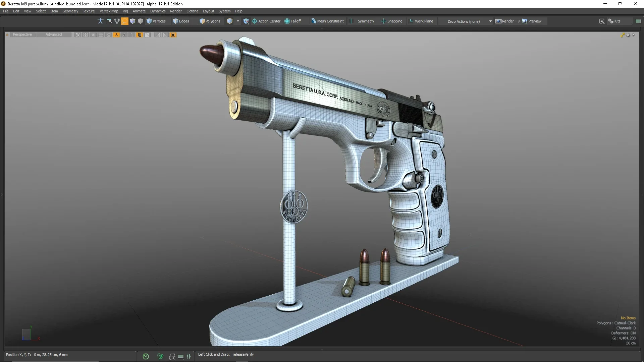
Task: Open the Octane menu
Action: point(192,11)
